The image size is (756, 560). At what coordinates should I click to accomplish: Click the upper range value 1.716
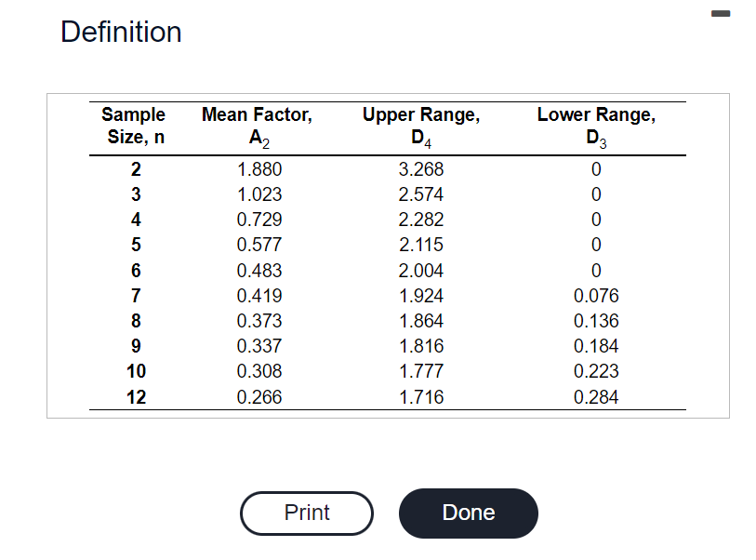421,396
